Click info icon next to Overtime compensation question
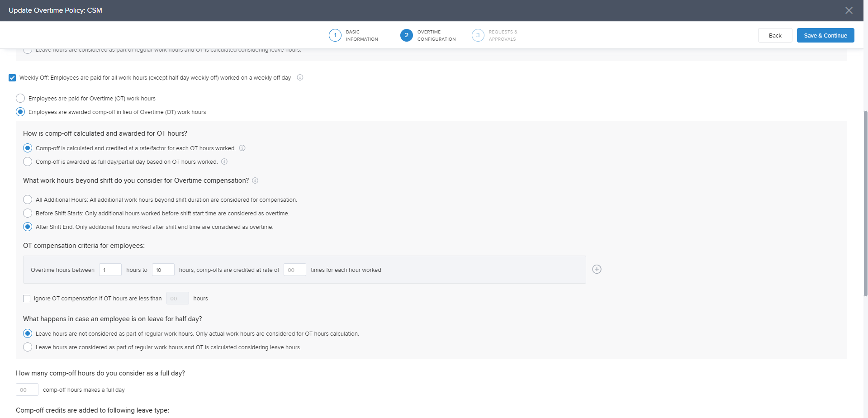This screenshot has height=418, width=868. (255, 180)
